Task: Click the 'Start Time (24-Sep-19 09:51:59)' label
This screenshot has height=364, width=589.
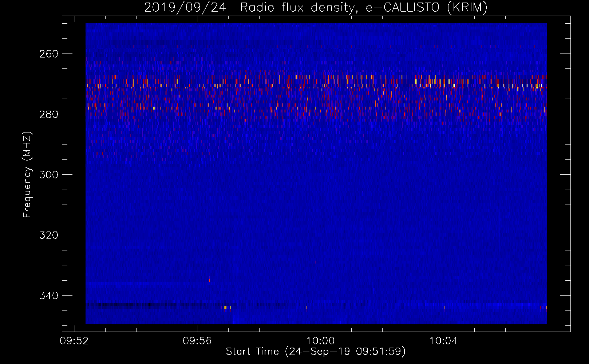Action: click(x=316, y=352)
